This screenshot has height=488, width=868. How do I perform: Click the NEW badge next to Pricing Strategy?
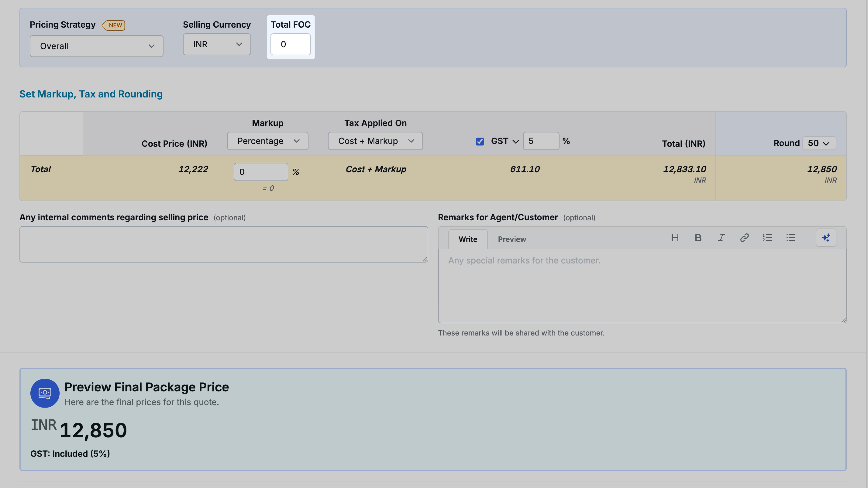pos(114,25)
